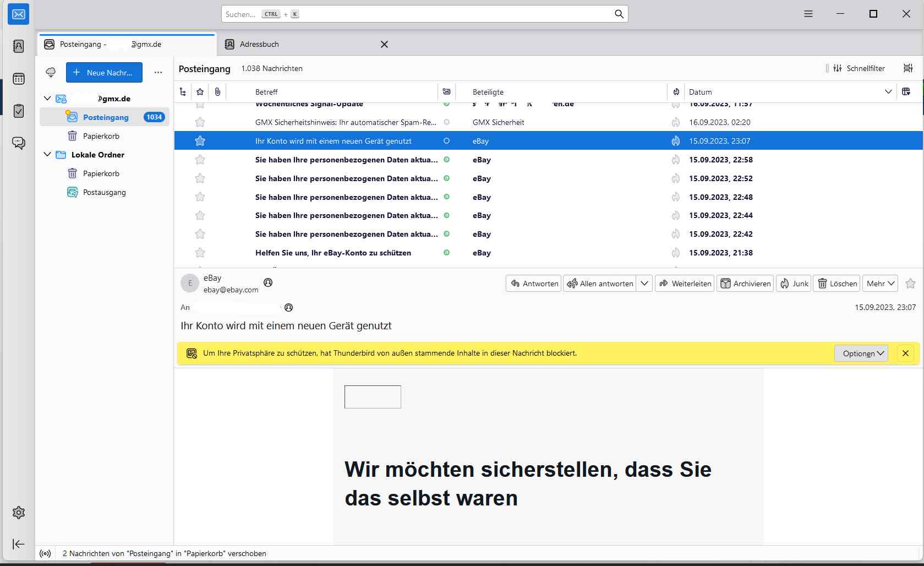Viewport: 924px width, 566px height.
Task: Collapse the gmx.de account folder tree
Action: (x=47, y=99)
